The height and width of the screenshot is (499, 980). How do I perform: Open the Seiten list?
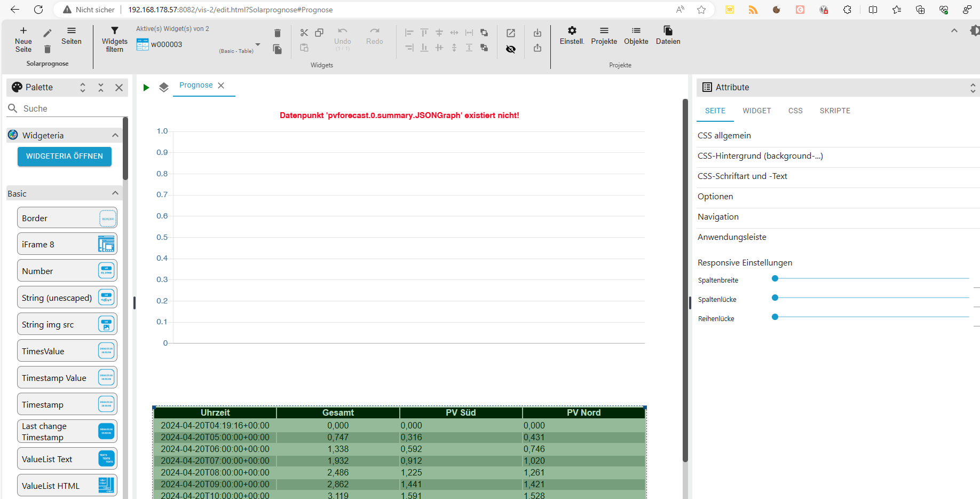[72, 36]
